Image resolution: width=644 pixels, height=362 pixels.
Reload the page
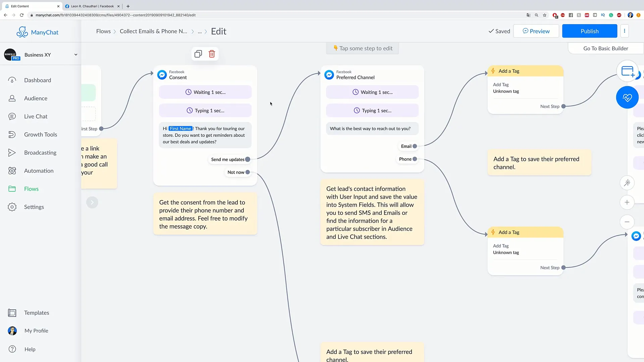click(22, 15)
